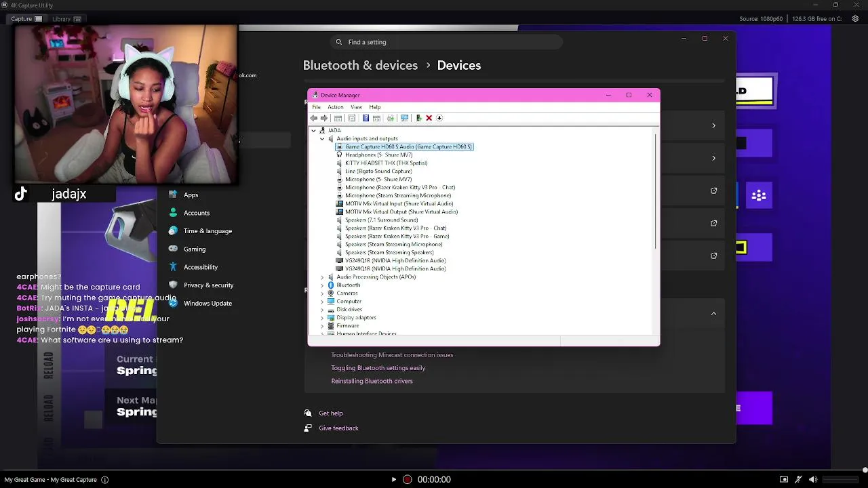Click inside the Find a setting search box
868x488 pixels.
446,42
